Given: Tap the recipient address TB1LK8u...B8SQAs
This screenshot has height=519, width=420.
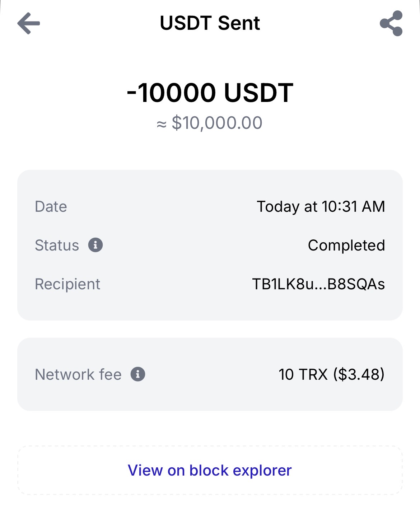Looking at the screenshot, I should [x=318, y=284].
